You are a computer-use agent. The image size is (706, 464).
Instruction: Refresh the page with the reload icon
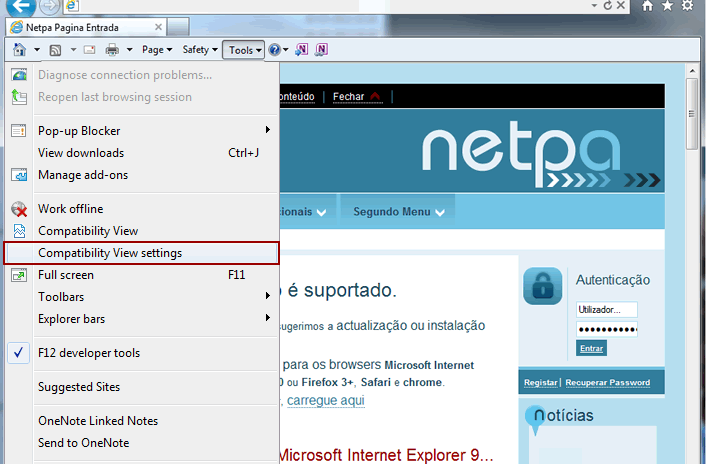tap(608, 5)
